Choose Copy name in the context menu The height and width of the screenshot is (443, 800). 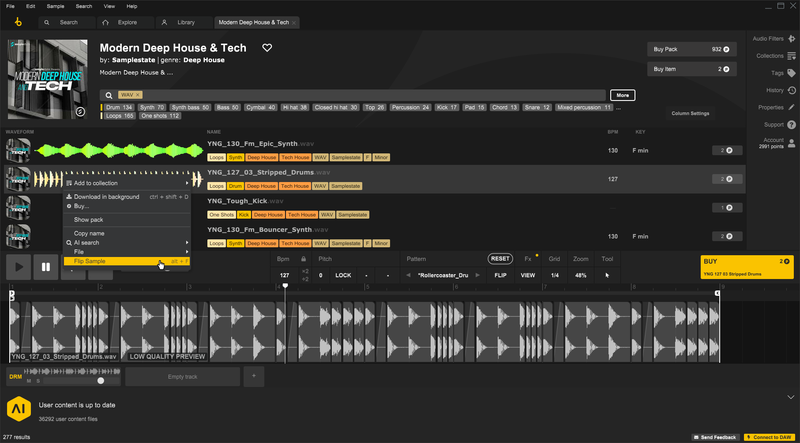tap(127, 233)
